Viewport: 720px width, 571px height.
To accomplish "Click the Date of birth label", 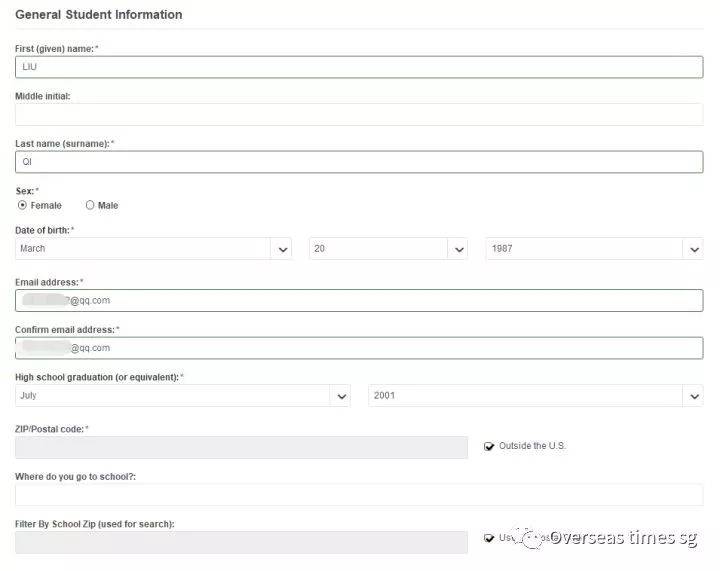I will pos(43,231).
